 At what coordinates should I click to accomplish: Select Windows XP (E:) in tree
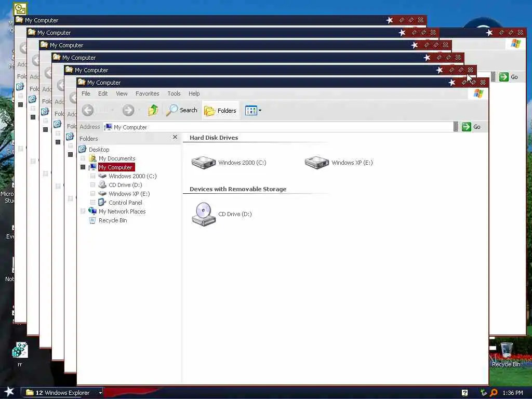[129, 194]
